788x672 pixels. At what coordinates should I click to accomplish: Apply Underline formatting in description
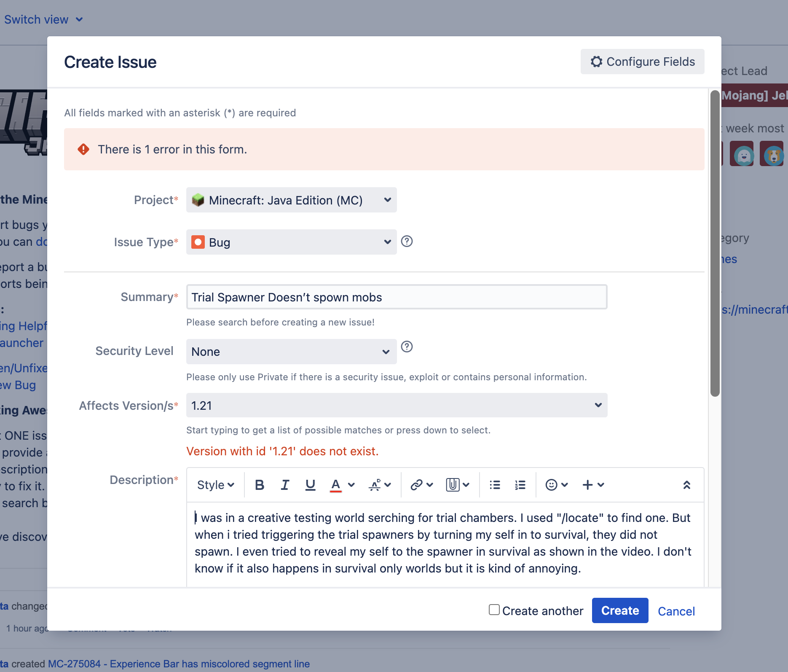[x=310, y=485]
